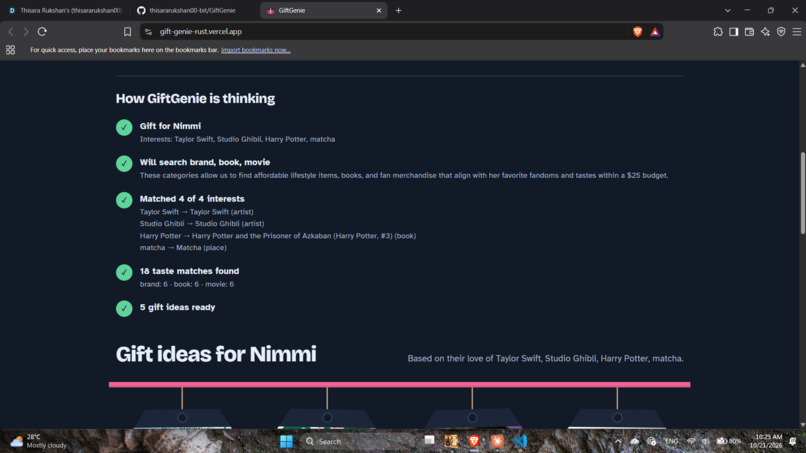The image size is (806, 453).
Task: Open the volume control in tray
Action: 706,441
